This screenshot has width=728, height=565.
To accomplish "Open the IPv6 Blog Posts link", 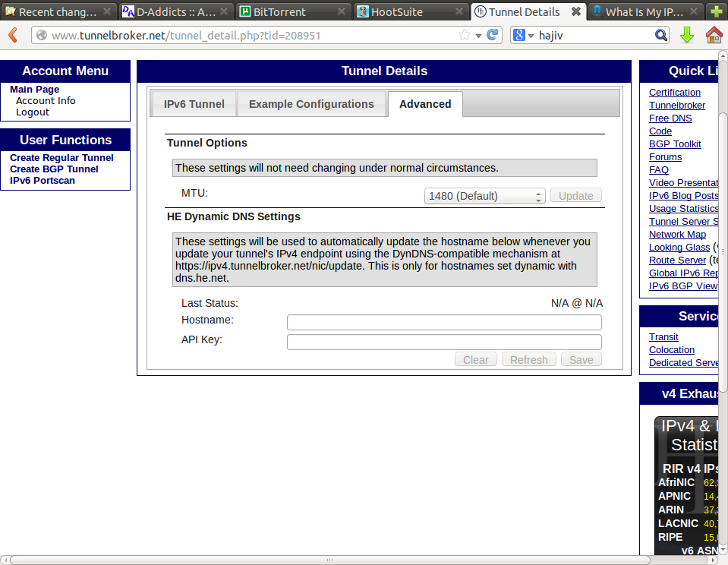I will point(683,196).
